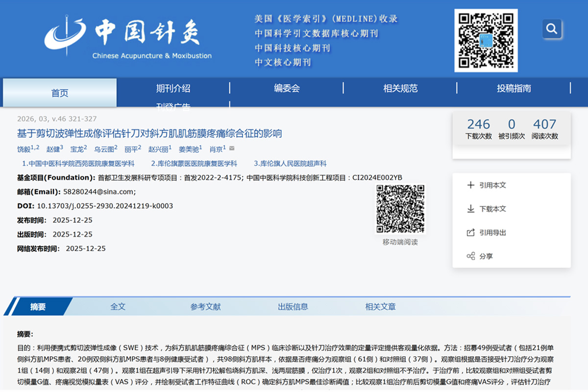
Task: Click the search magnifier icon
Action: 552,29
